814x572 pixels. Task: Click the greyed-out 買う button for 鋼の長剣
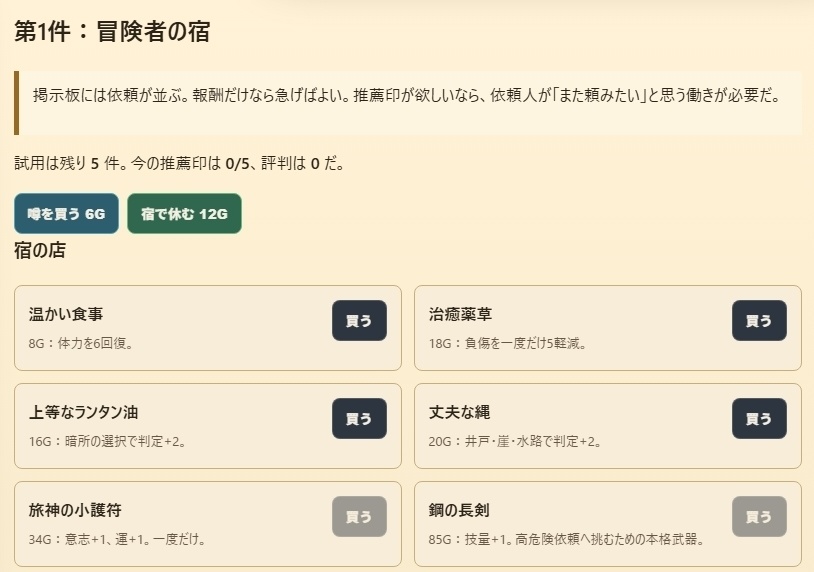coord(759,517)
